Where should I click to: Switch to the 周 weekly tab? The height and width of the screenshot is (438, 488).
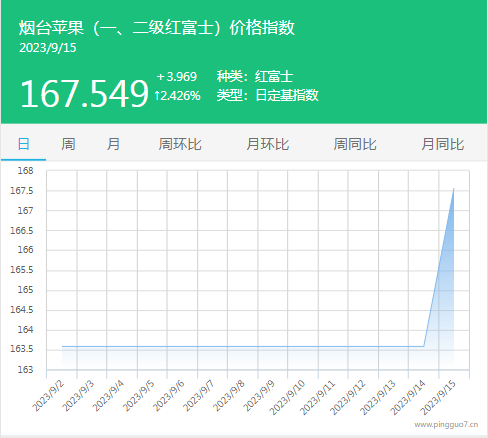(x=68, y=144)
